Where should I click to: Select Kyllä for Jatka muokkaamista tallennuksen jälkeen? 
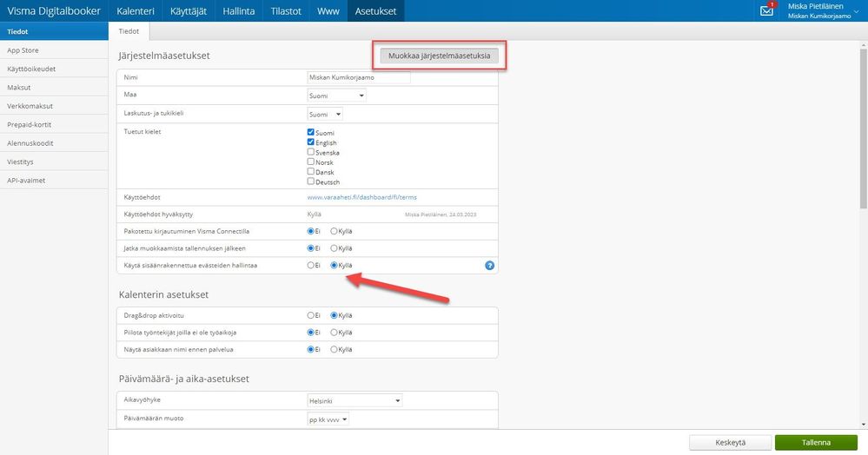click(x=334, y=248)
